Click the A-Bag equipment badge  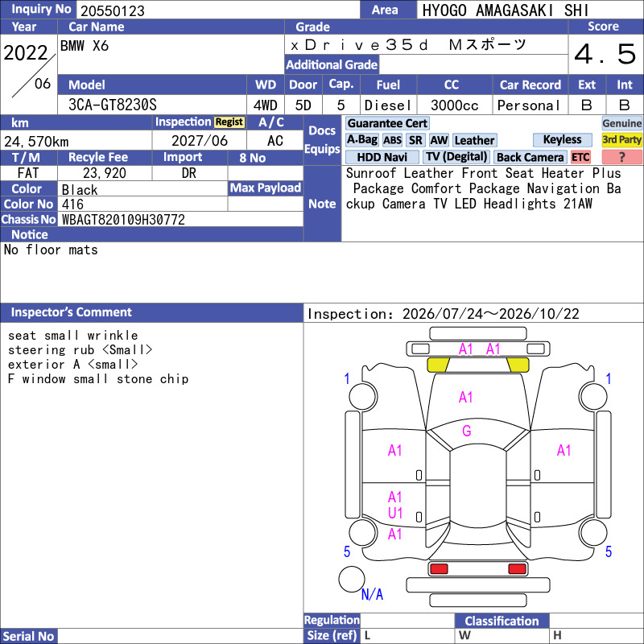(361, 139)
